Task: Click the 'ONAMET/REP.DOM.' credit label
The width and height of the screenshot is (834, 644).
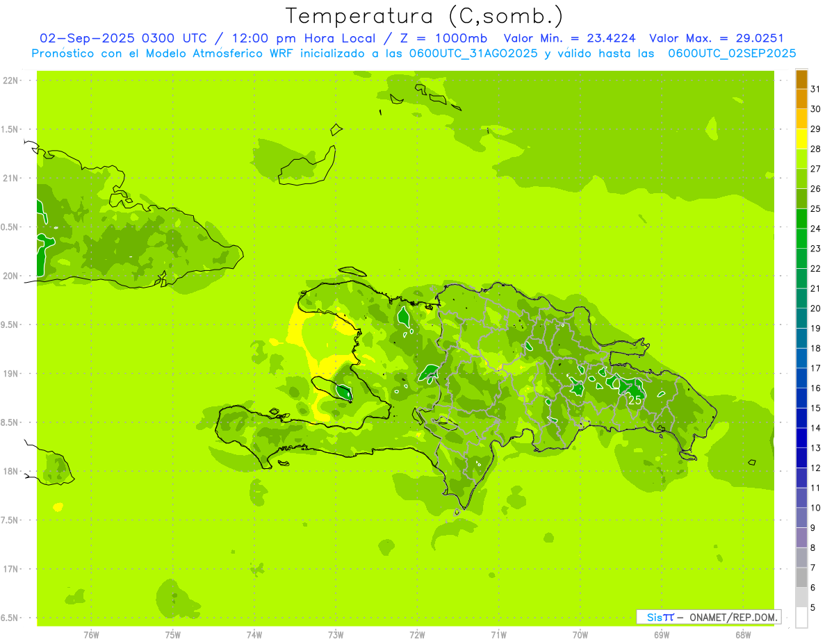Action: coord(733,617)
